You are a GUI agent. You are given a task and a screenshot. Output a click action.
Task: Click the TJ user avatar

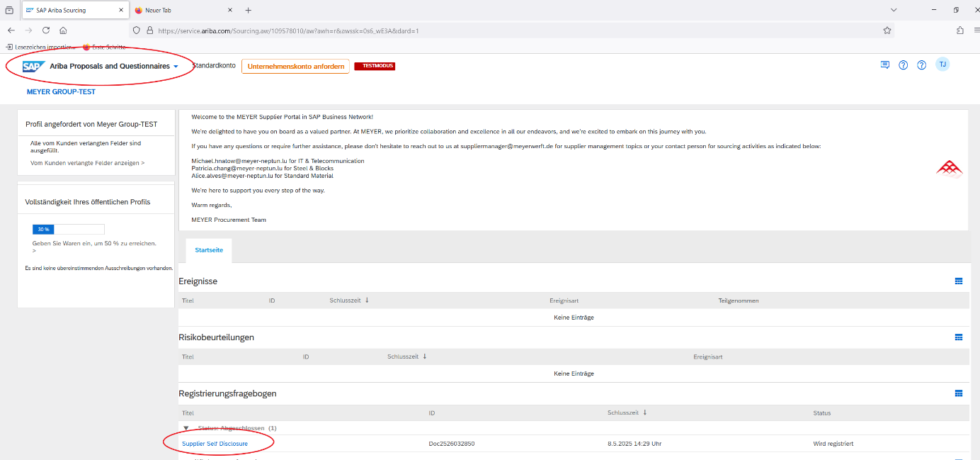point(942,64)
